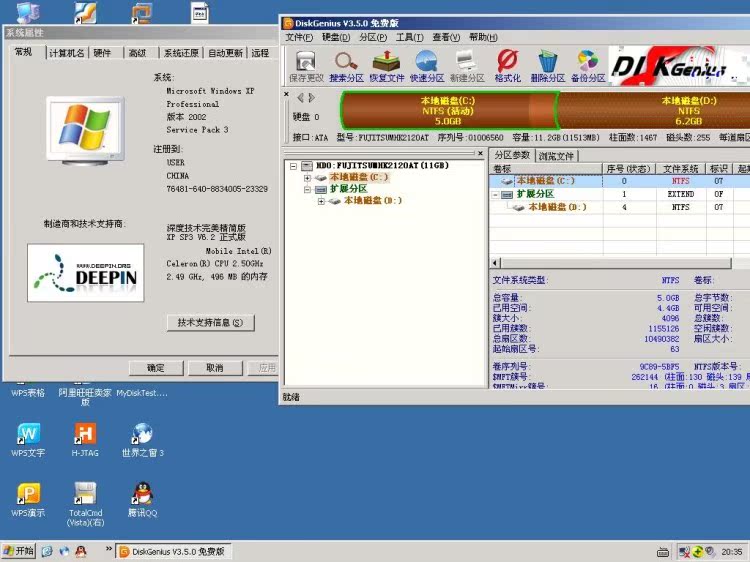Select TotalCmd (Vista) desktop icon
750x562 pixels.
[x=85, y=504]
